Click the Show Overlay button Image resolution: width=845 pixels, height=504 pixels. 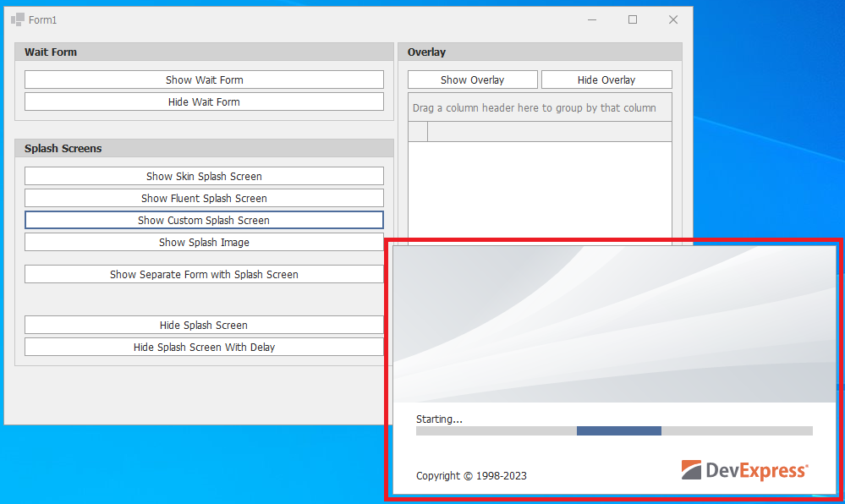(x=473, y=79)
